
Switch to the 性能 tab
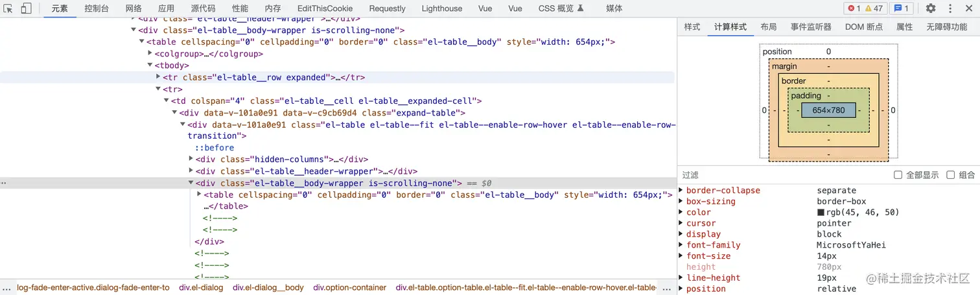[240, 8]
